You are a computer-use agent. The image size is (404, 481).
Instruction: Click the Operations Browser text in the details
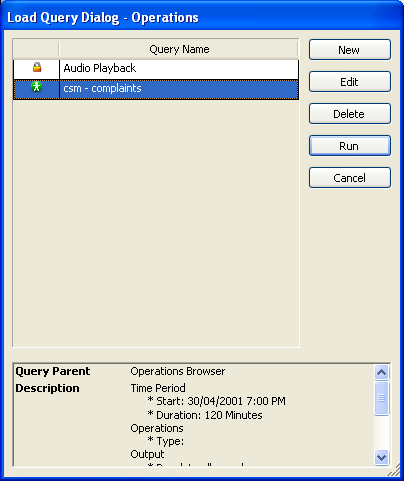click(x=178, y=371)
